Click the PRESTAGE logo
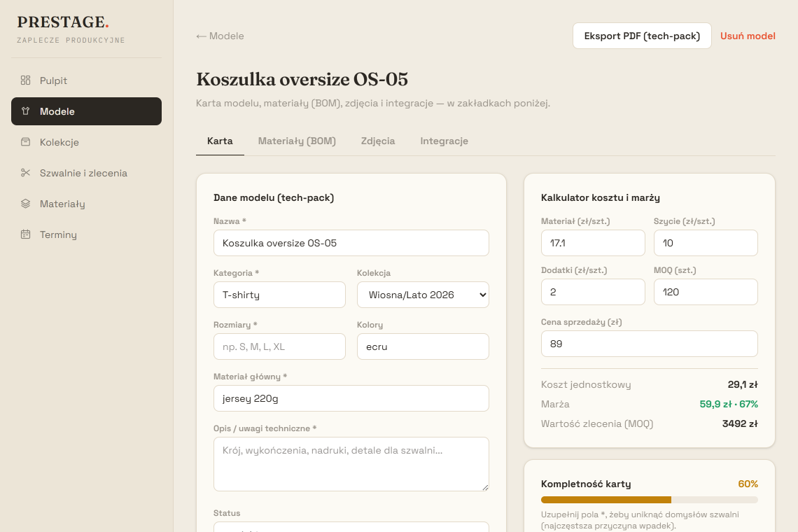 [x=63, y=22]
